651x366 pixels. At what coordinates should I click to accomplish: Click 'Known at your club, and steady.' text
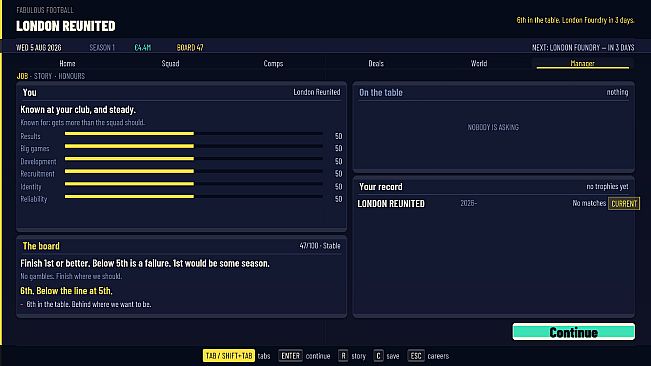[78, 110]
